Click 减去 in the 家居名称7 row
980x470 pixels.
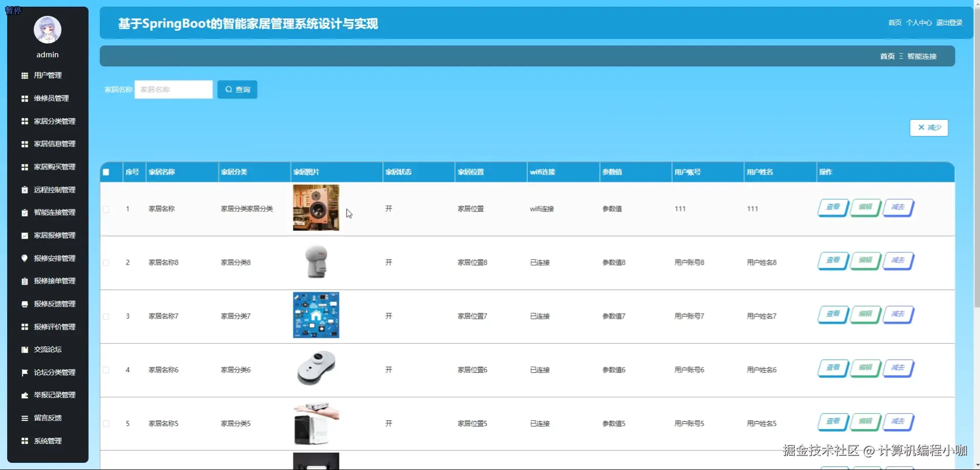[x=898, y=314]
